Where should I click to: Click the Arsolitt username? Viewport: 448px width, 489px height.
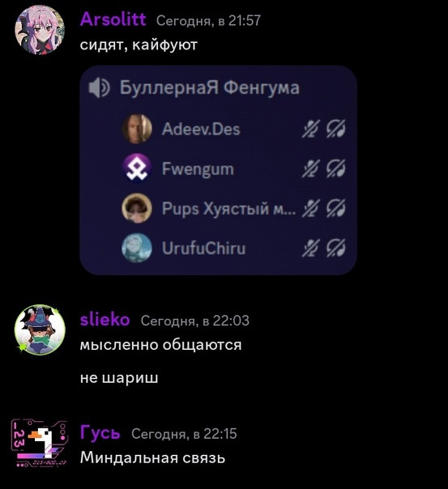(x=113, y=19)
